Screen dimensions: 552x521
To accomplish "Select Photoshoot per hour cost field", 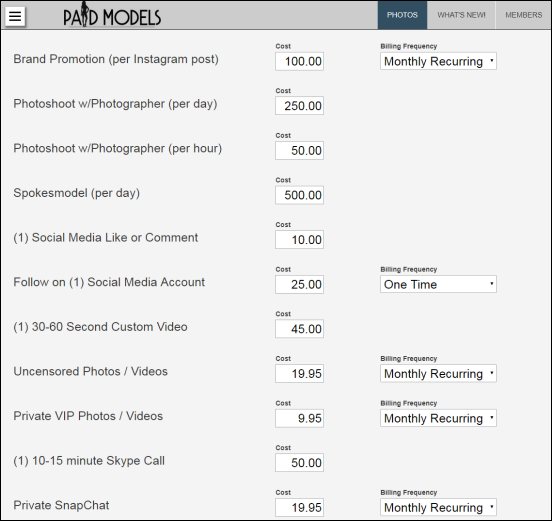I will pyautogui.click(x=299, y=151).
